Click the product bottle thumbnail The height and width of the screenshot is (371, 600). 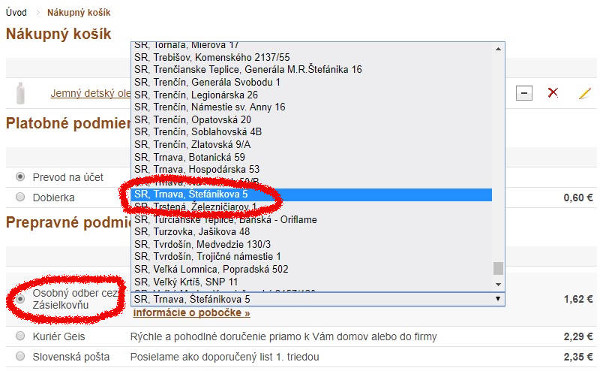click(x=21, y=93)
